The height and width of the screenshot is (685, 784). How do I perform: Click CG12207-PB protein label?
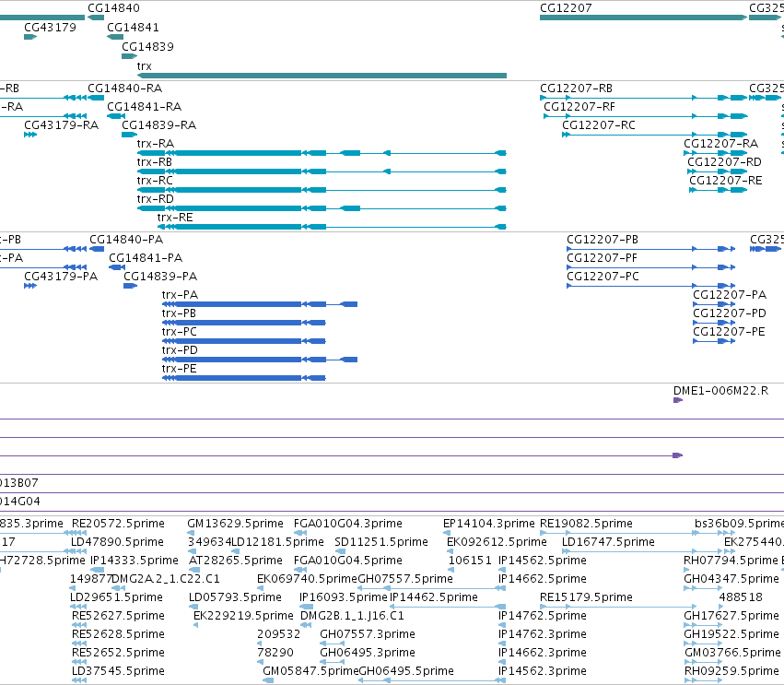(603, 240)
